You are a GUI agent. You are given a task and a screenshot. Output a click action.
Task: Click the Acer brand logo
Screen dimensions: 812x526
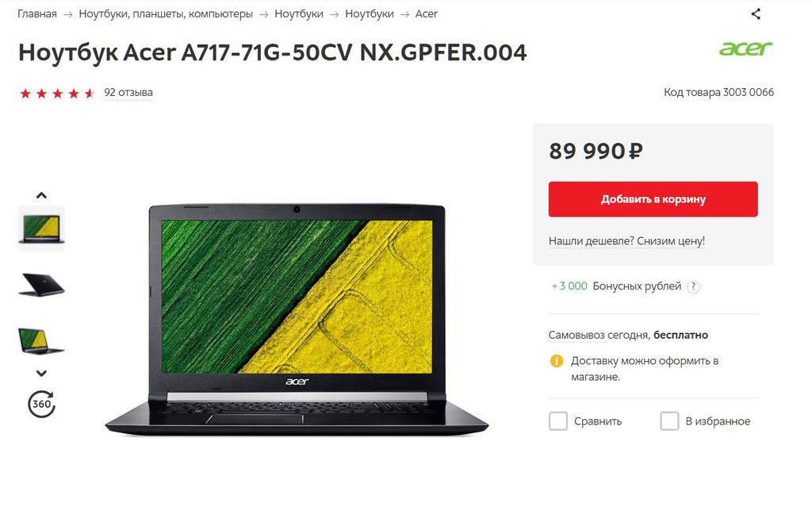pos(745,48)
